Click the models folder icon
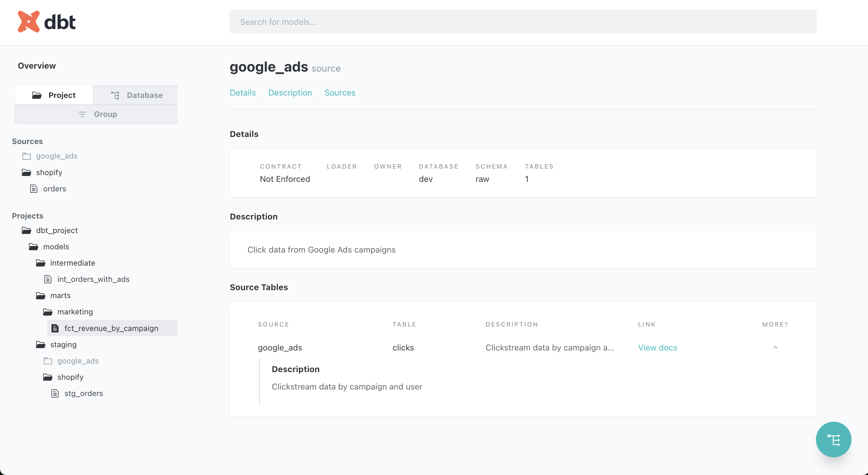Screen dimensions: 868x475 (x=33, y=247)
